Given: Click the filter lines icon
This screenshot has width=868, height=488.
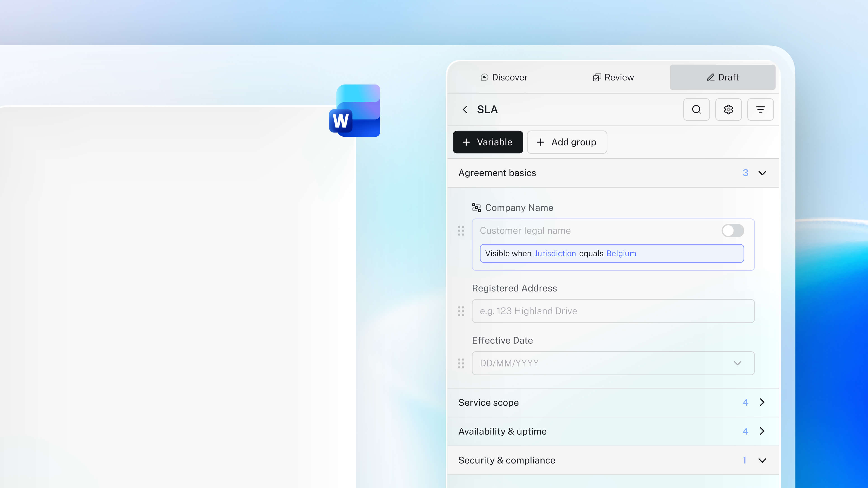Looking at the screenshot, I should tap(760, 109).
